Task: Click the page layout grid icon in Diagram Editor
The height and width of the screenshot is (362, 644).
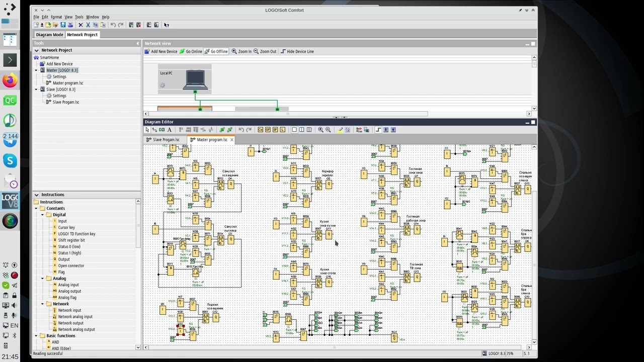Action: click(x=347, y=130)
